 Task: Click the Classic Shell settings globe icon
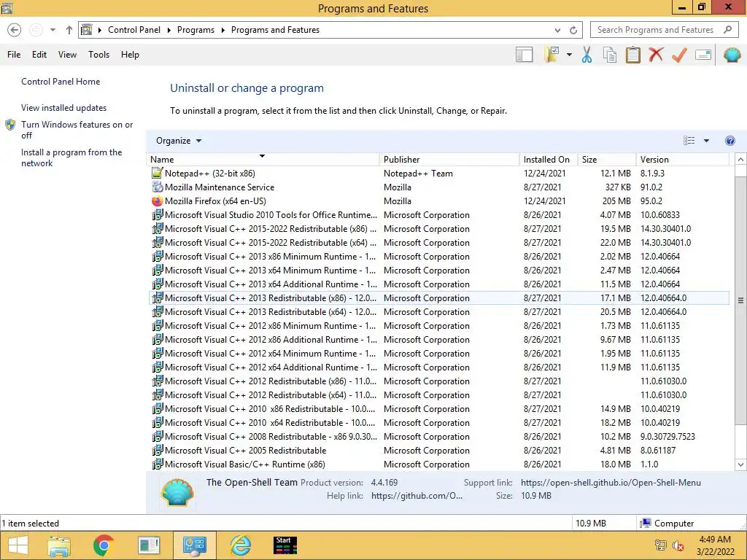732,55
